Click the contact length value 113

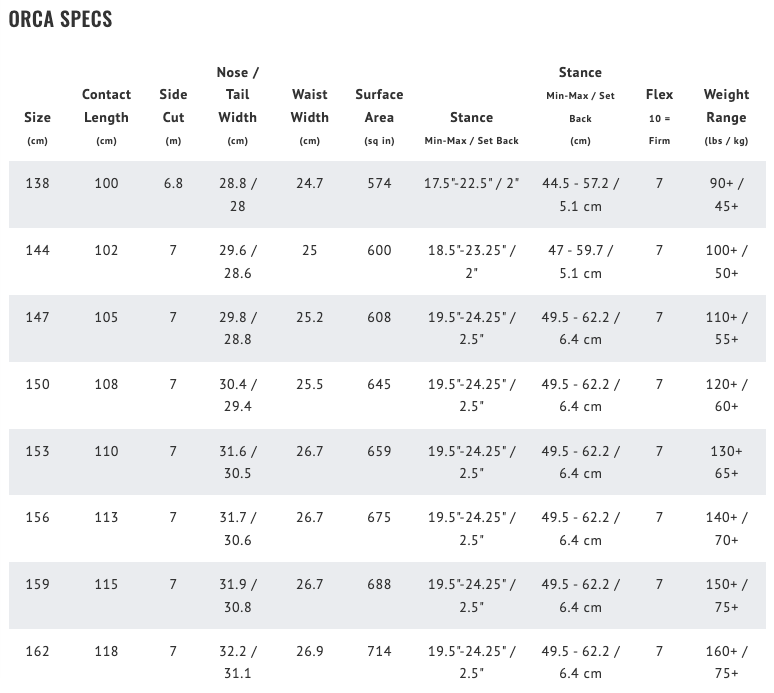pyautogui.click(x=106, y=517)
